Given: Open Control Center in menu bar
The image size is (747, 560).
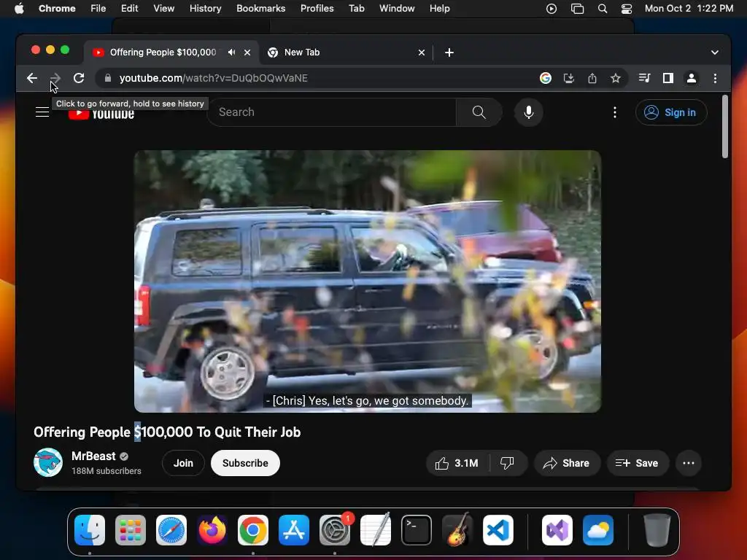Looking at the screenshot, I should (x=627, y=9).
